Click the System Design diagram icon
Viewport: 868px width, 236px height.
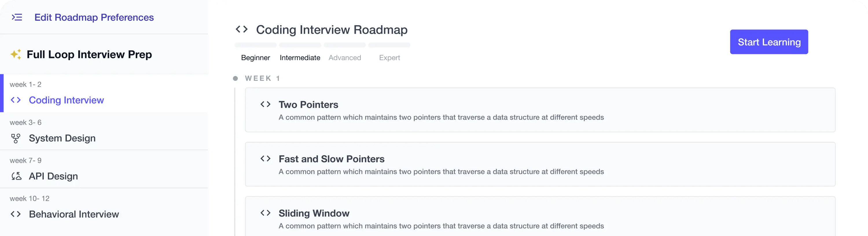[16, 138]
